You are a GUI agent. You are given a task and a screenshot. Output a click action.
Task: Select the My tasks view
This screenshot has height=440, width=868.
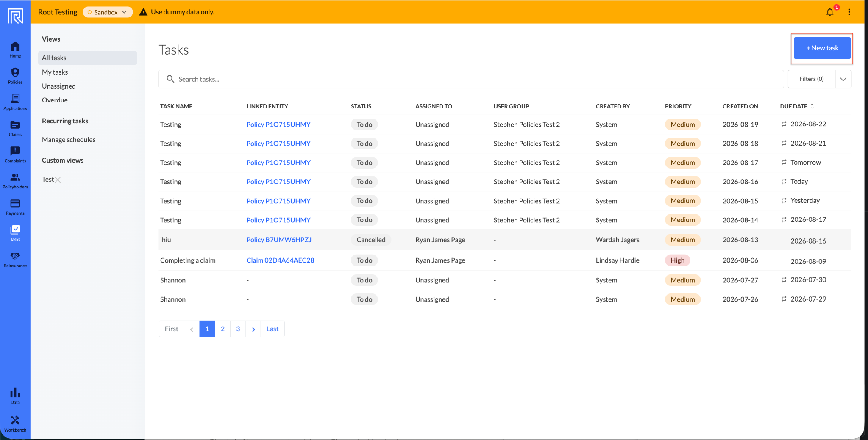click(x=55, y=72)
